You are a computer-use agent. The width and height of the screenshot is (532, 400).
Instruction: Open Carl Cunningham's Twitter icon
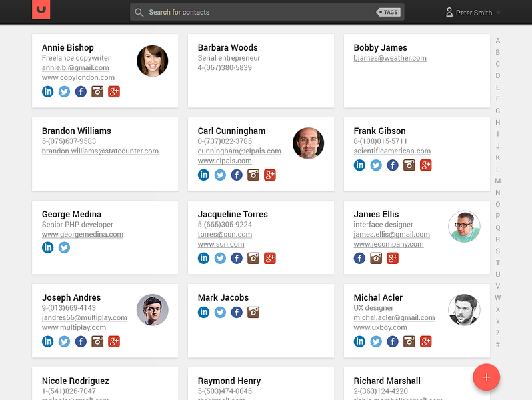pos(220,175)
